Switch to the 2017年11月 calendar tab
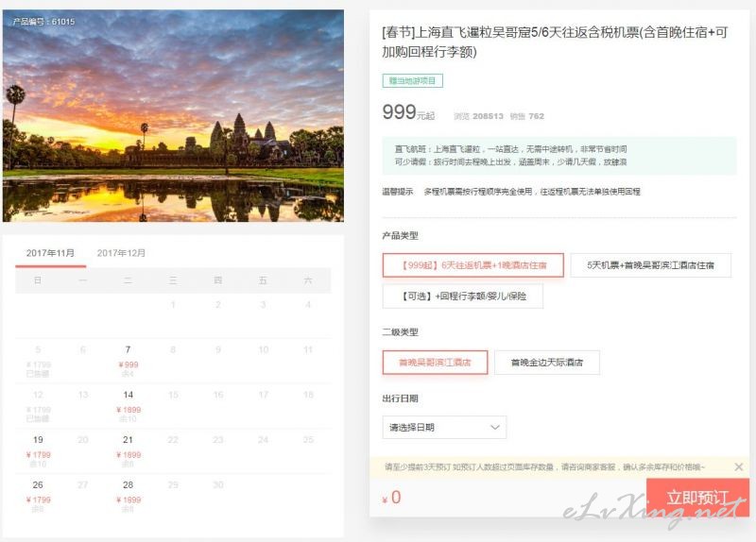 coord(51,253)
